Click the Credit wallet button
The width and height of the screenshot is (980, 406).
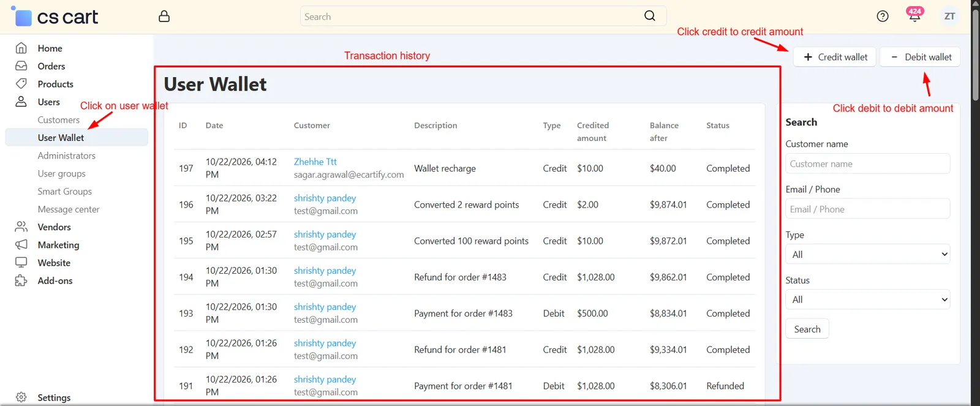click(x=835, y=57)
